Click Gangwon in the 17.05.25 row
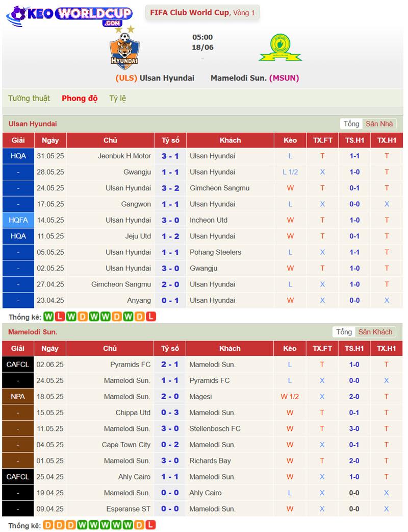This screenshot has width=408, height=532. click(x=136, y=204)
